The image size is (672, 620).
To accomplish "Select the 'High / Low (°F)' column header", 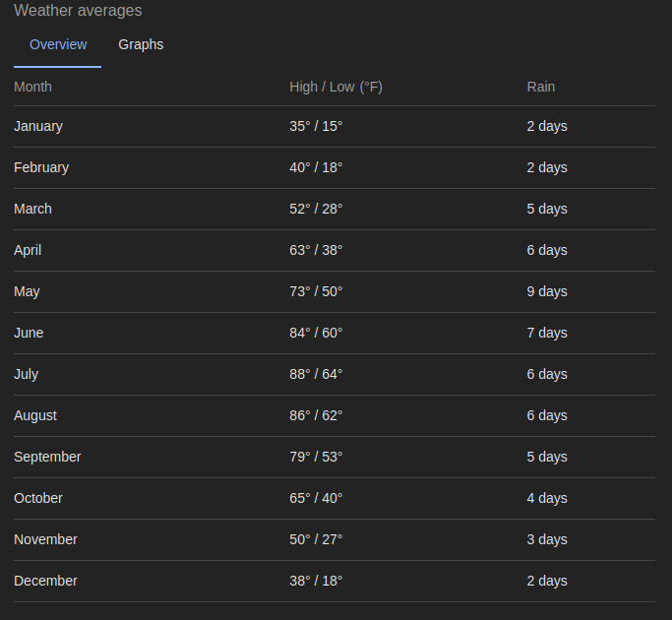I will [336, 87].
